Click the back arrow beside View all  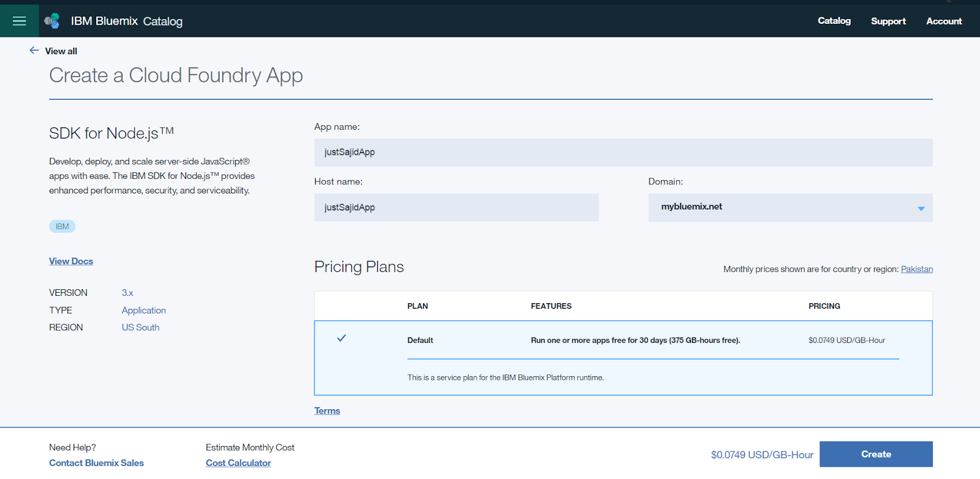pyautogui.click(x=34, y=50)
